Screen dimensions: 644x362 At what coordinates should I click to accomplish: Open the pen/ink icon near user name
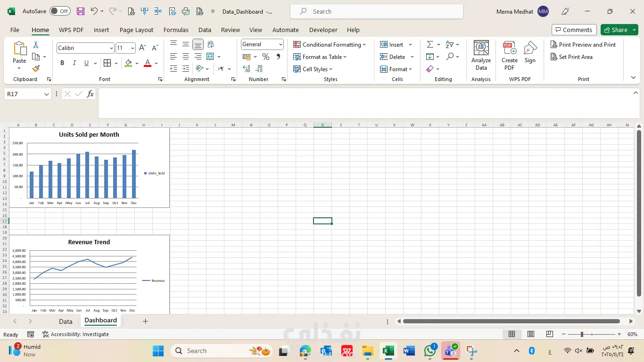[565, 11]
